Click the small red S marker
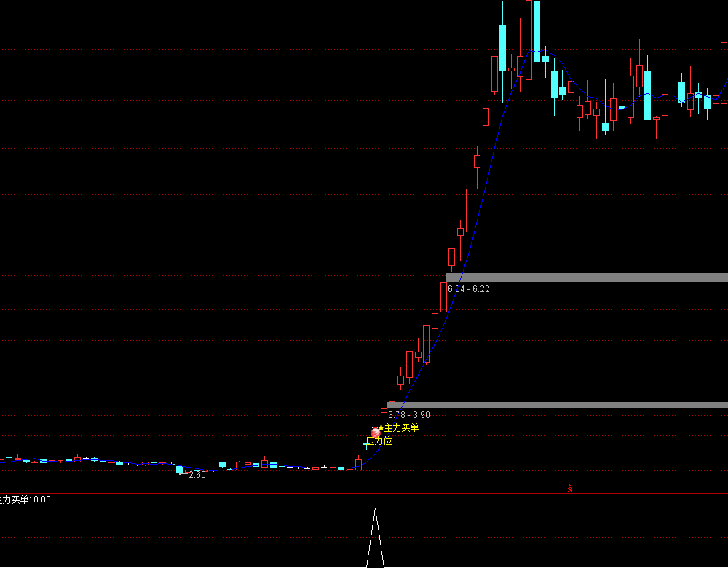This screenshot has width=728, height=568. coord(570,489)
